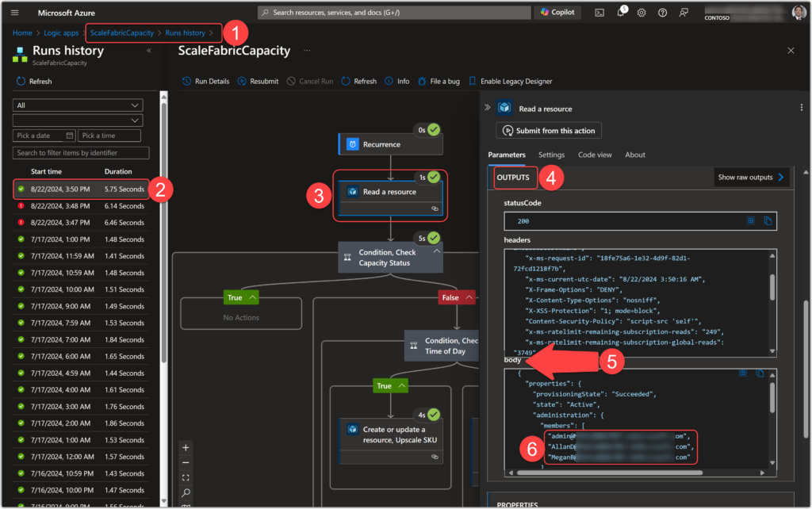Open Run Details in toolbar
The height and width of the screenshot is (509, 812).
pyautogui.click(x=205, y=82)
